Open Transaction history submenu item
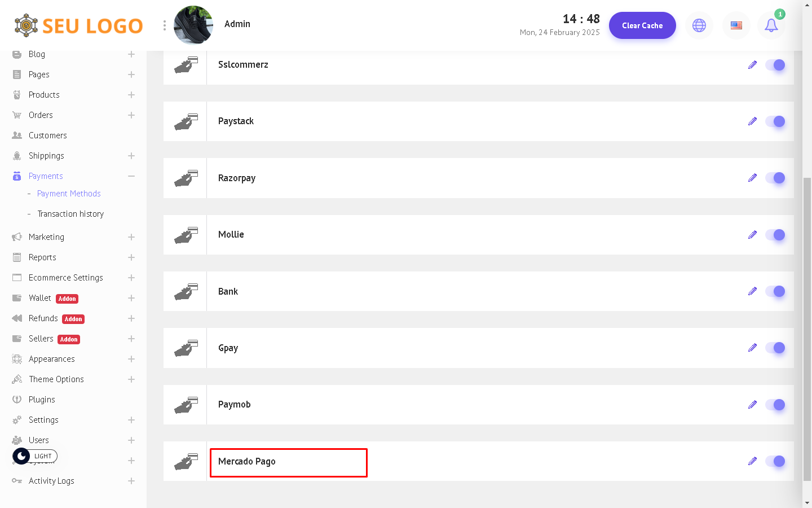 70,214
